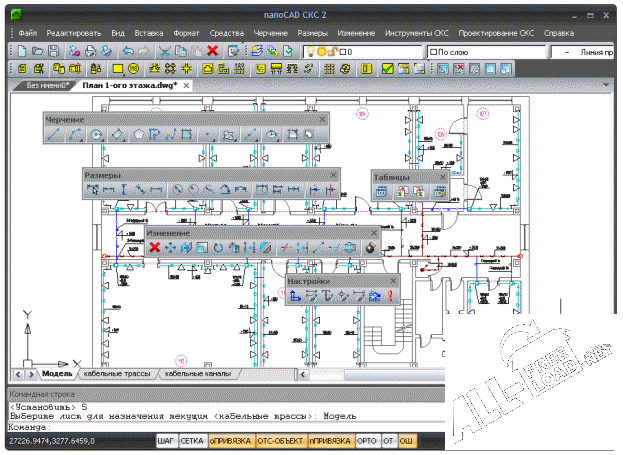
Task: Click the red exclamation icon in Настройки toolbar
Action: (x=389, y=296)
